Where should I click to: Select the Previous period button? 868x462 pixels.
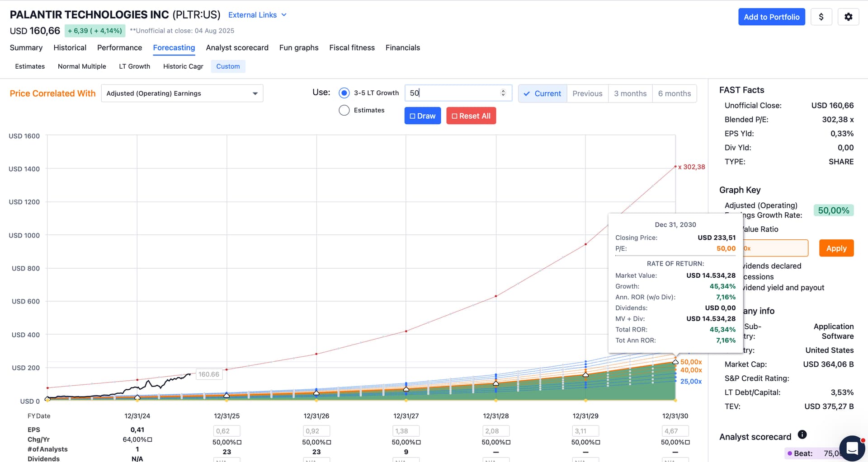[x=587, y=93]
